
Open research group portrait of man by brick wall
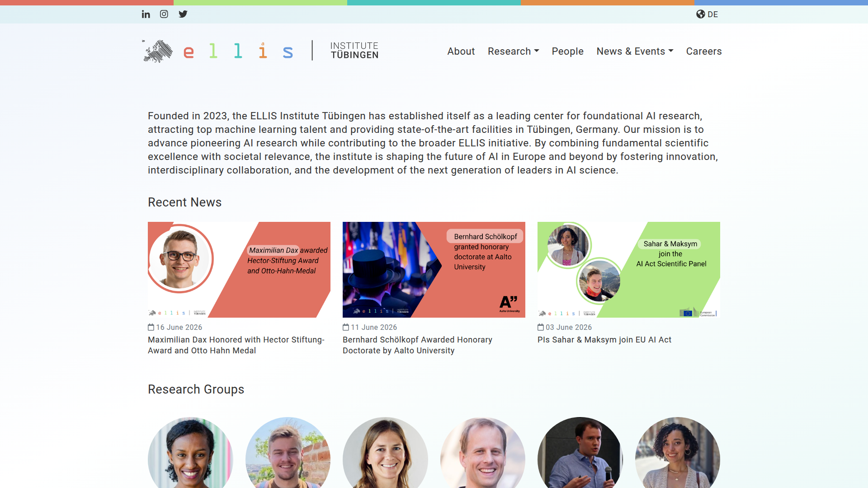(x=288, y=453)
